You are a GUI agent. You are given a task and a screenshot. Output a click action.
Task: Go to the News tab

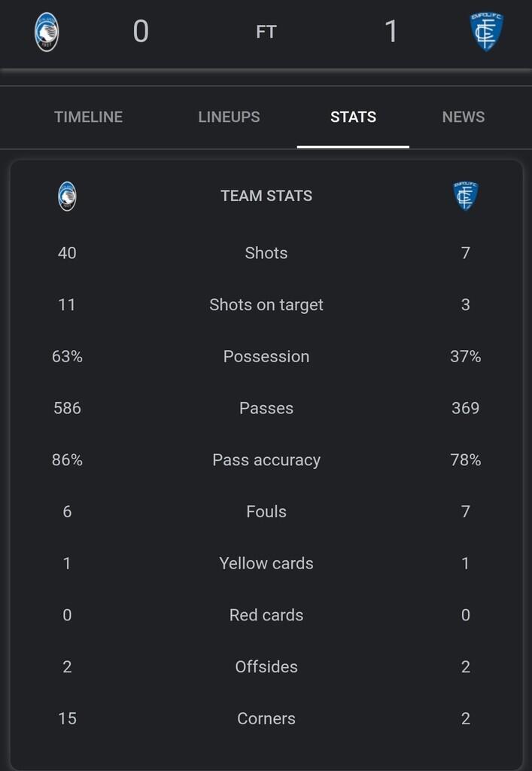click(464, 117)
